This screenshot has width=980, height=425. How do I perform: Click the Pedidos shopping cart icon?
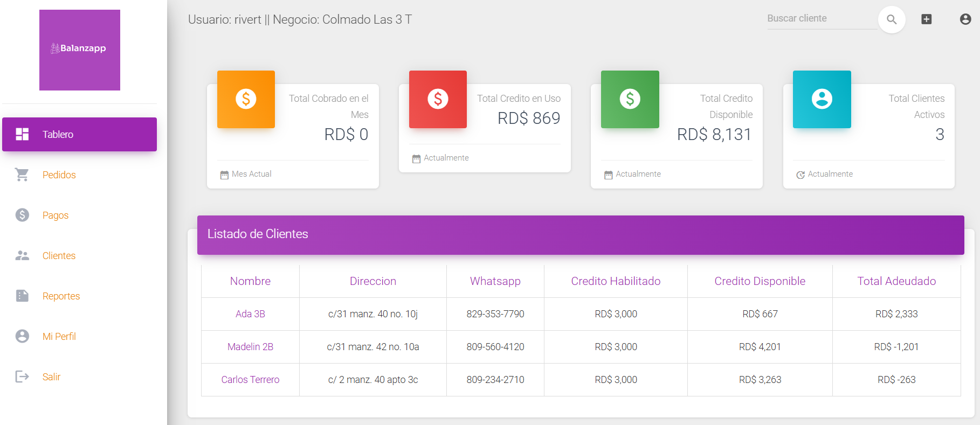coord(22,175)
